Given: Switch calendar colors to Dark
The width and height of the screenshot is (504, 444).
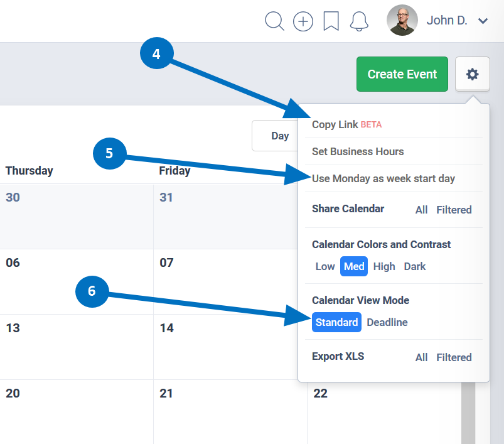Looking at the screenshot, I should [415, 266].
